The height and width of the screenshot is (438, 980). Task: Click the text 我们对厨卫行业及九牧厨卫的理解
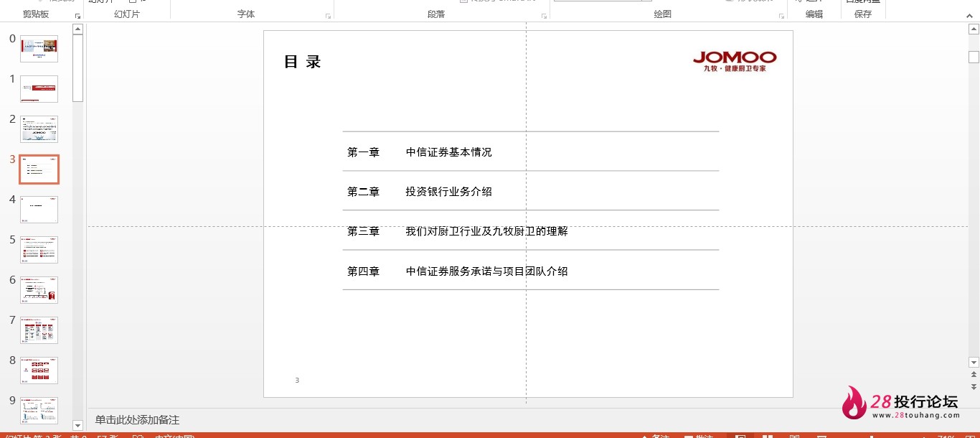pyautogui.click(x=486, y=231)
